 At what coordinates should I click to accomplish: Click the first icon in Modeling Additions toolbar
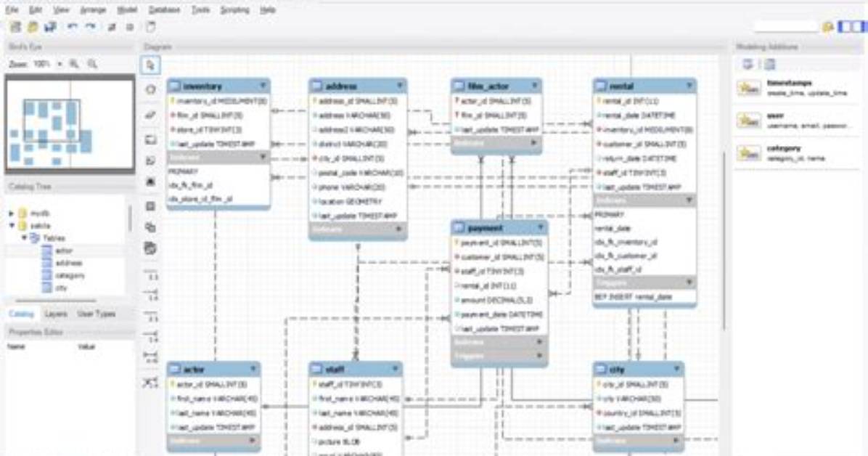coord(748,65)
